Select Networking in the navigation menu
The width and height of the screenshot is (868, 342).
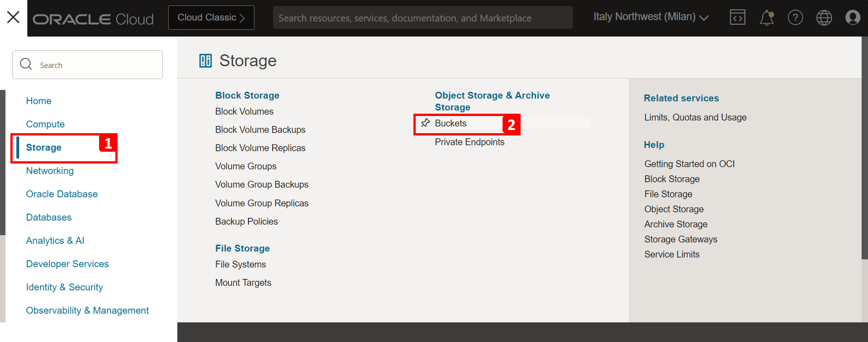coord(50,171)
